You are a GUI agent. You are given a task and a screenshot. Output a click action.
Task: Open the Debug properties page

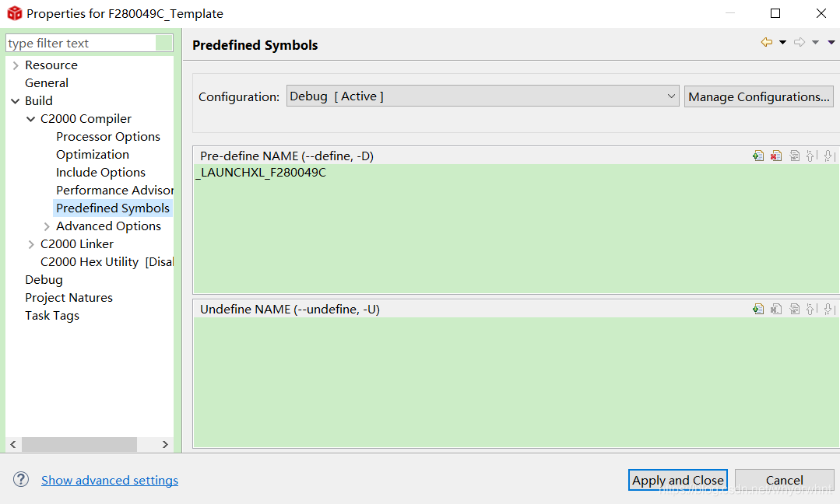44,280
